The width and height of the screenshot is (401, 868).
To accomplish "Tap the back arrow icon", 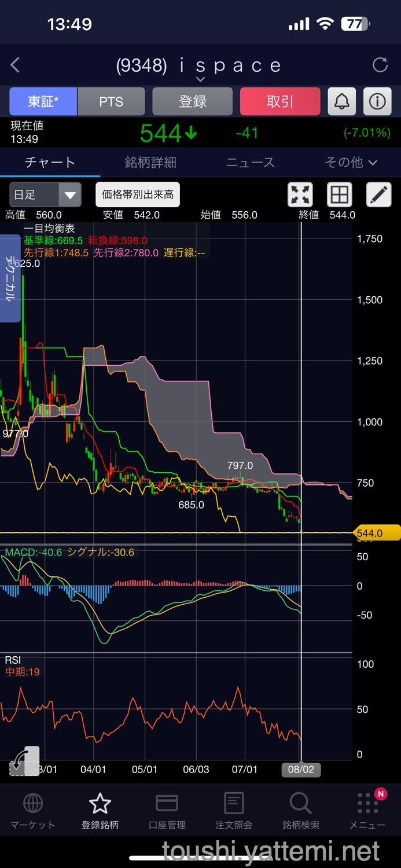I will click(16, 65).
